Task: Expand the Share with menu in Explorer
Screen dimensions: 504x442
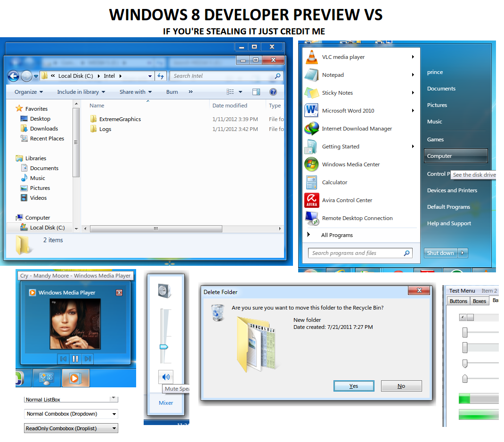Action: pyautogui.click(x=135, y=92)
